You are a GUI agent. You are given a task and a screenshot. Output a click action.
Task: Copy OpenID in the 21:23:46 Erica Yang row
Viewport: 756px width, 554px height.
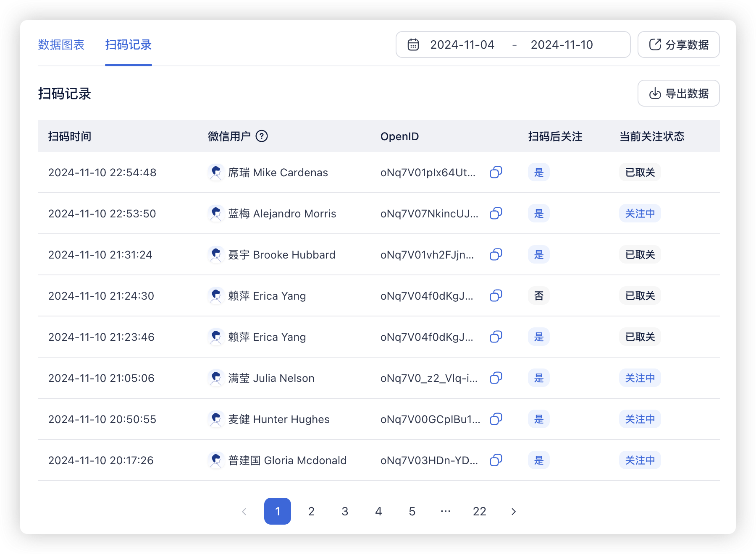496,337
